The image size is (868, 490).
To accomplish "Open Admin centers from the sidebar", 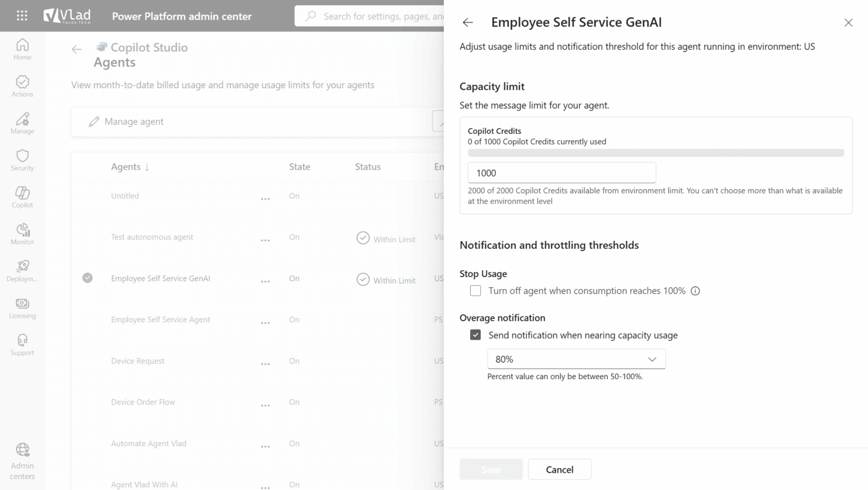I will tap(22, 459).
